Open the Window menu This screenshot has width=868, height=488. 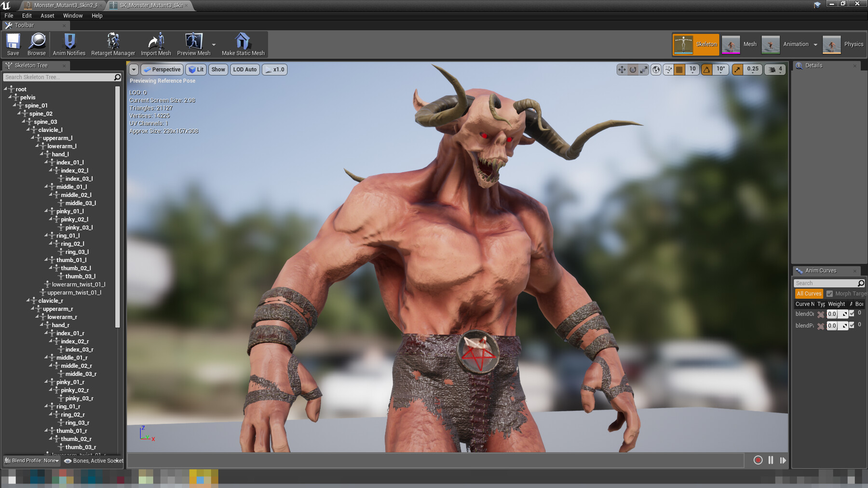[x=73, y=15]
